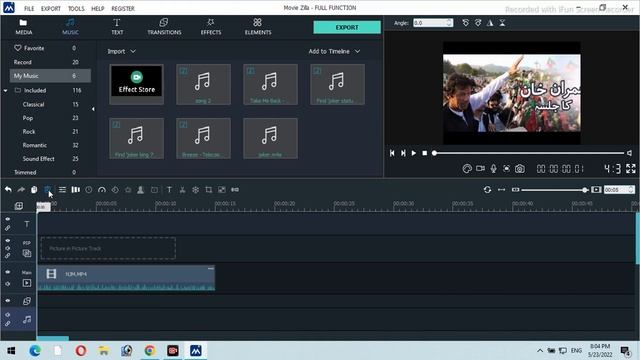
Task: Click the mosaic image icon in timeline toolbar
Action: (x=222, y=190)
